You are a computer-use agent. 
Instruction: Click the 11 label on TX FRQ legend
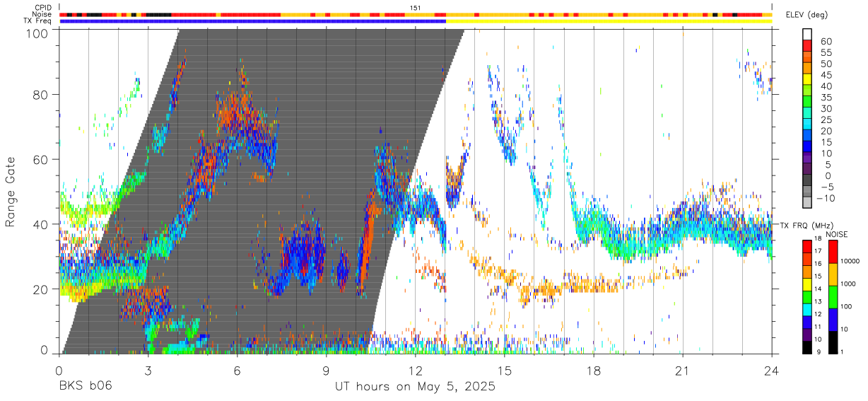819,327
